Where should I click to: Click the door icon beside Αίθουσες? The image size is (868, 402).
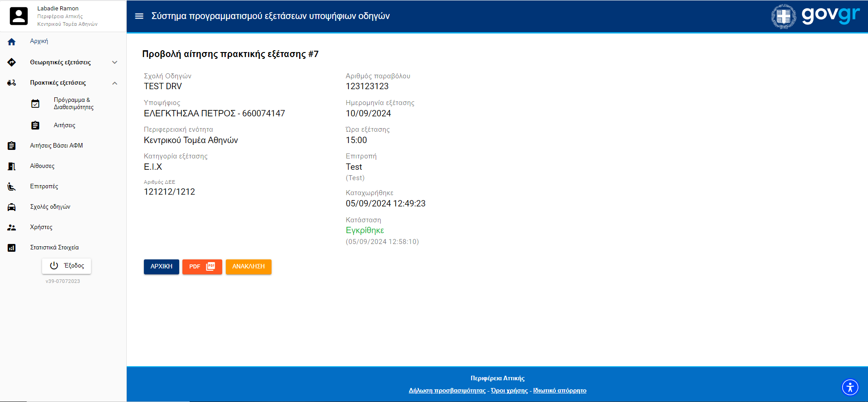12,166
